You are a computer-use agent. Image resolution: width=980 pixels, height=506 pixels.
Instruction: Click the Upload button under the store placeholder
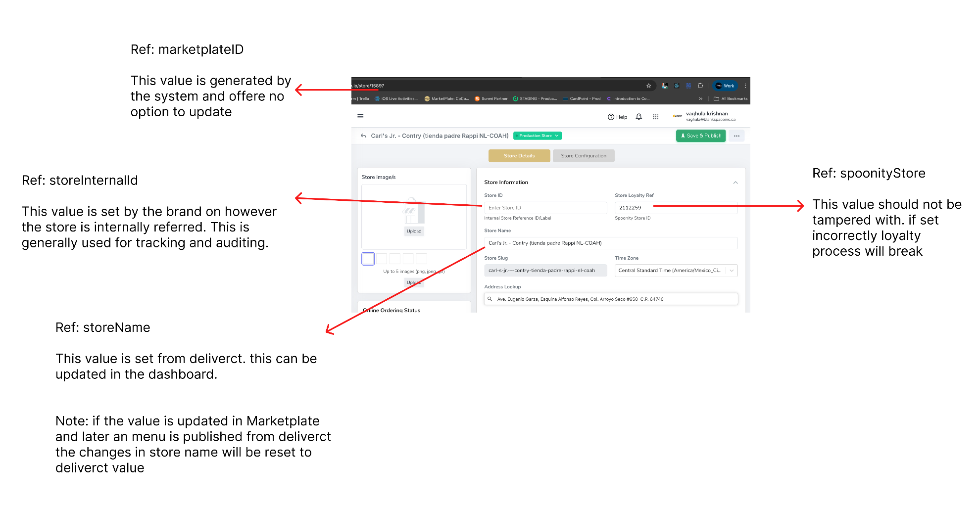click(414, 231)
